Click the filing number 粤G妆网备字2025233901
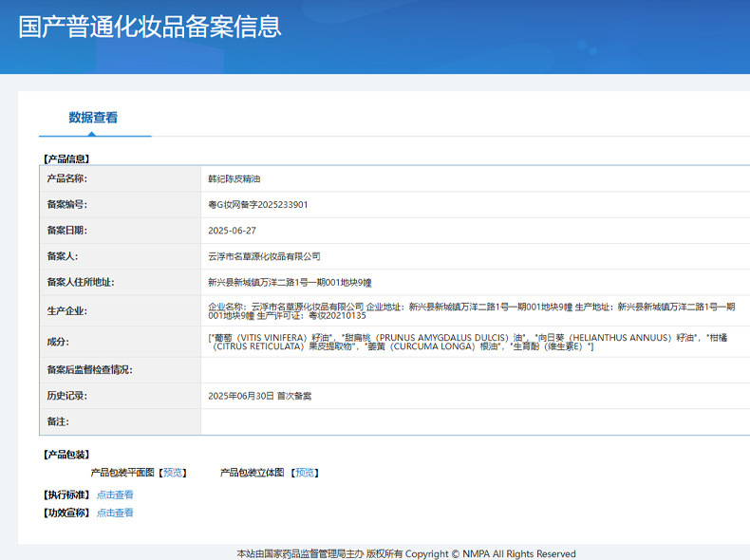 tap(257, 204)
